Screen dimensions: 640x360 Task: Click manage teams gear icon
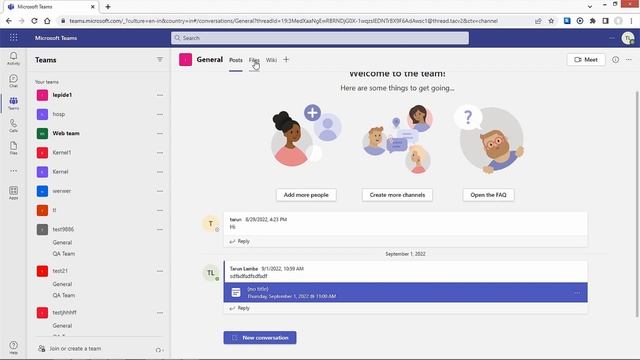pyautogui.click(x=159, y=350)
